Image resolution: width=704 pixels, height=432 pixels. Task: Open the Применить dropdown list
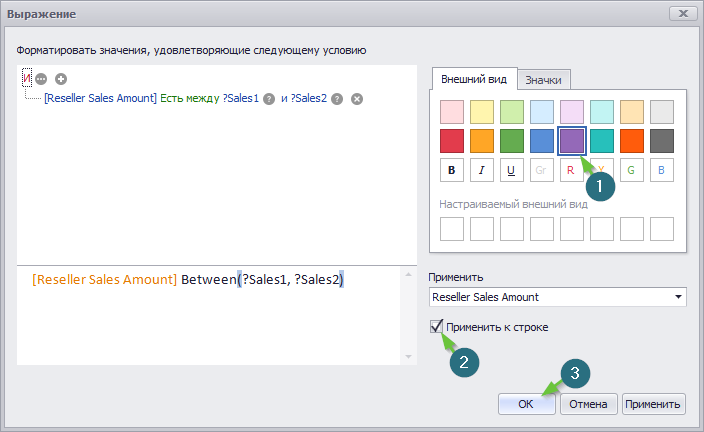tap(678, 297)
